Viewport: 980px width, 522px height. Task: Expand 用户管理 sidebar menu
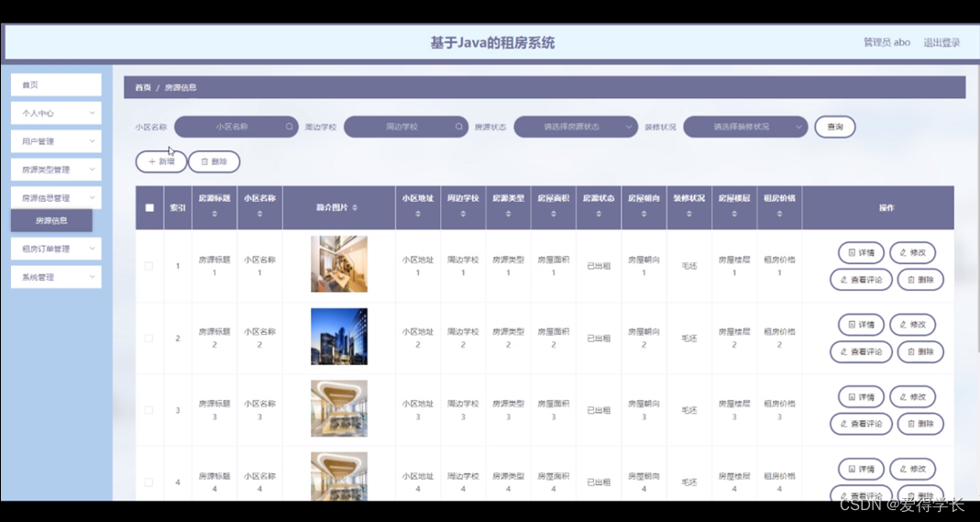[56, 141]
